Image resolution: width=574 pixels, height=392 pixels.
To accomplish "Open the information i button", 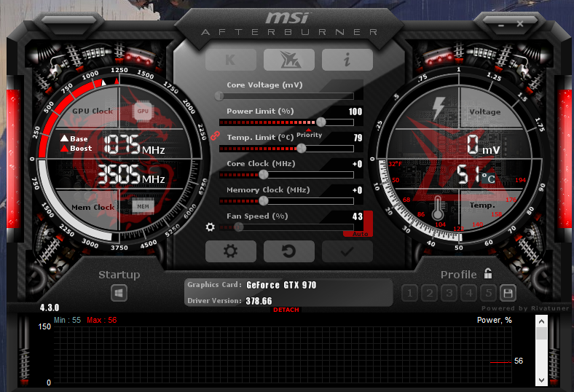I will tap(347, 60).
